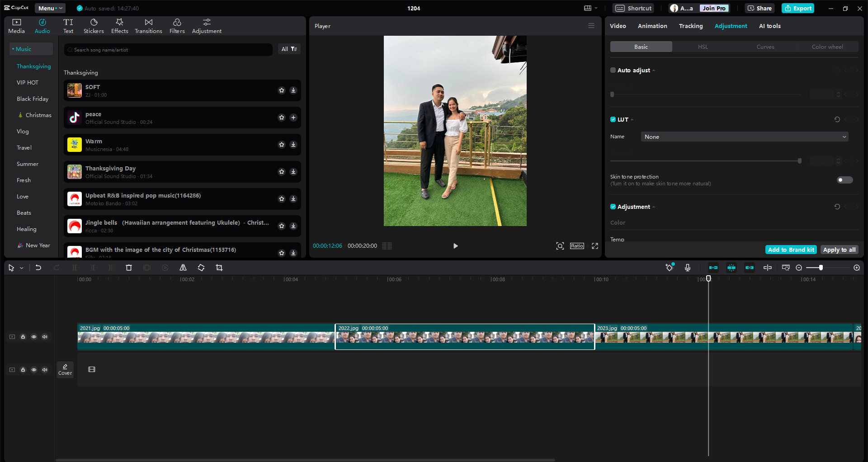Screen dimensions: 868x462
Task: Enter fullscreen preview in the player
Action: [595, 246]
